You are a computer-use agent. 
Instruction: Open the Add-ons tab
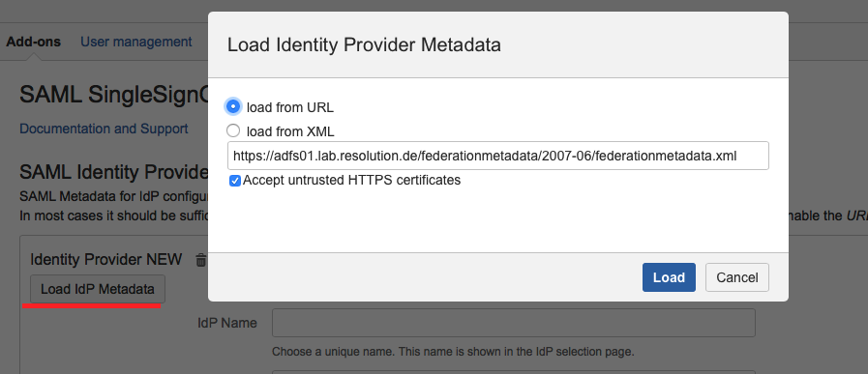(x=33, y=43)
